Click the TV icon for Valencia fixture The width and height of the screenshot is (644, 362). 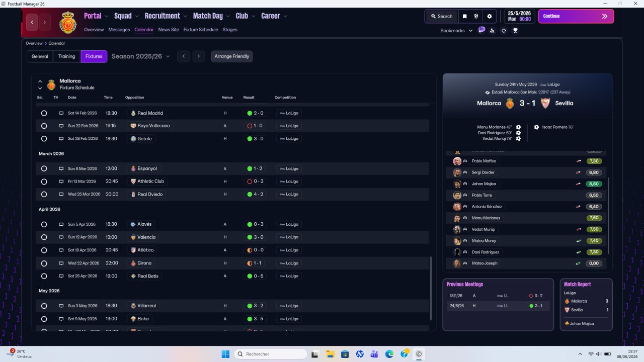tap(61, 237)
